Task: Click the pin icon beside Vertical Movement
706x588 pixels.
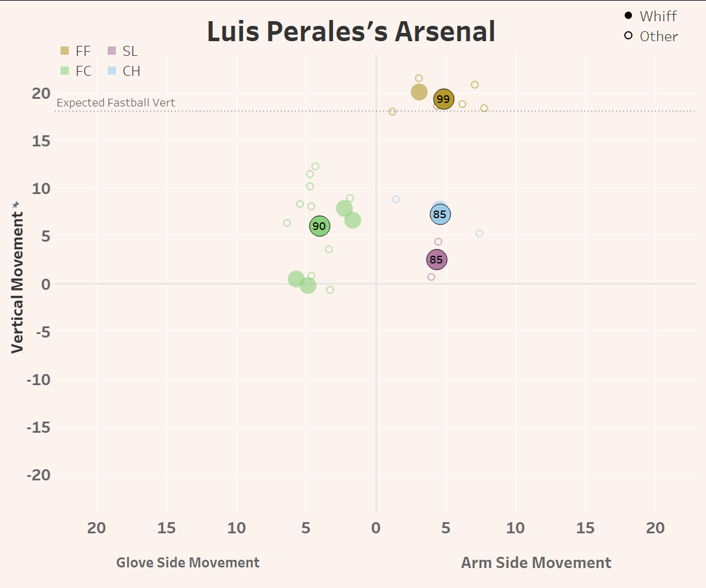Action: pos(16,203)
